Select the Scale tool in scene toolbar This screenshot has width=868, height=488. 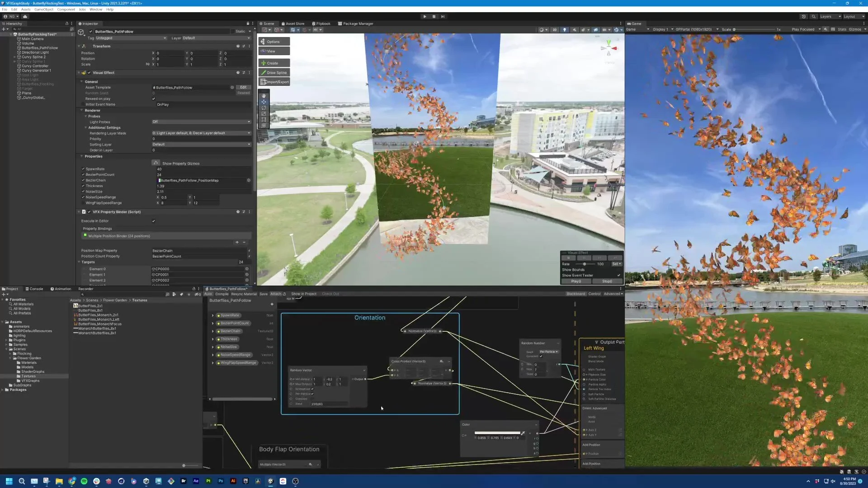pyautogui.click(x=264, y=114)
